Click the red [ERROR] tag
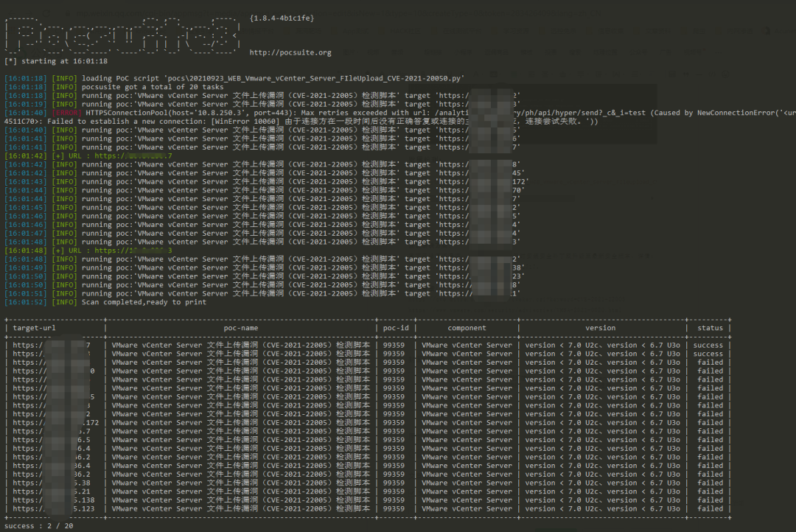The image size is (796, 532). 66,113
